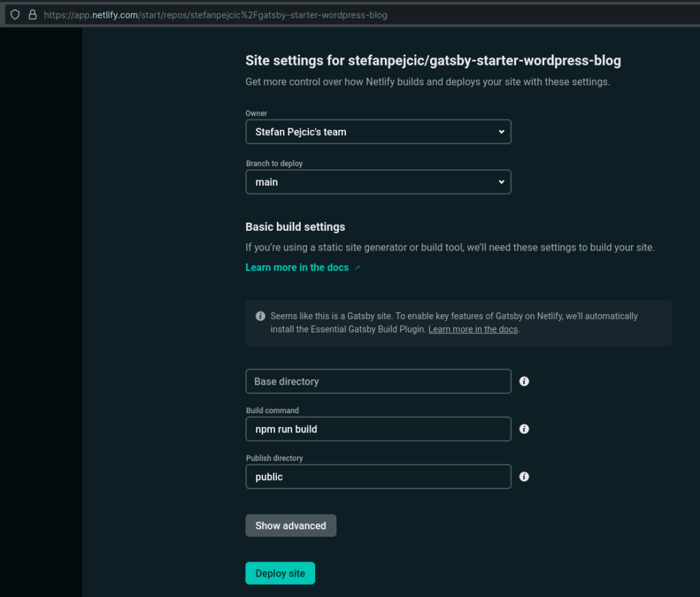Focus the Base directory input field
This screenshot has width=700, height=597.
tap(378, 381)
